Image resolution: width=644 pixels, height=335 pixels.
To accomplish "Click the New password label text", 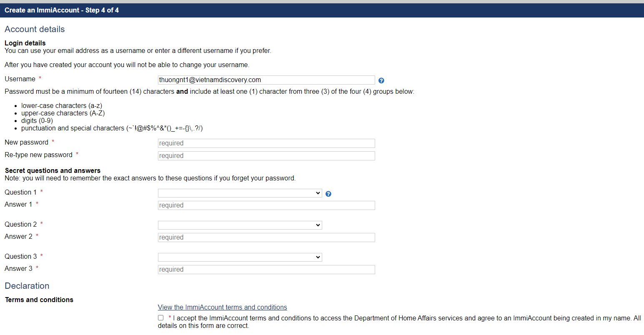I will point(27,142).
